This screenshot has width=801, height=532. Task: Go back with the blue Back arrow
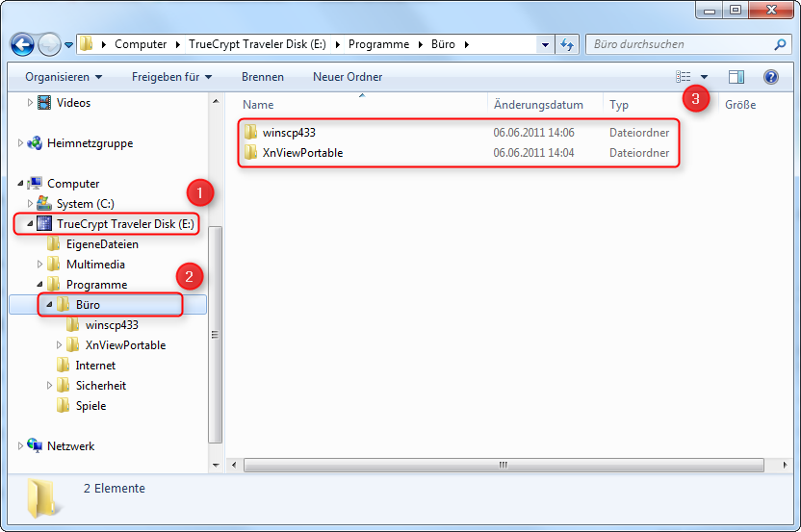22,45
